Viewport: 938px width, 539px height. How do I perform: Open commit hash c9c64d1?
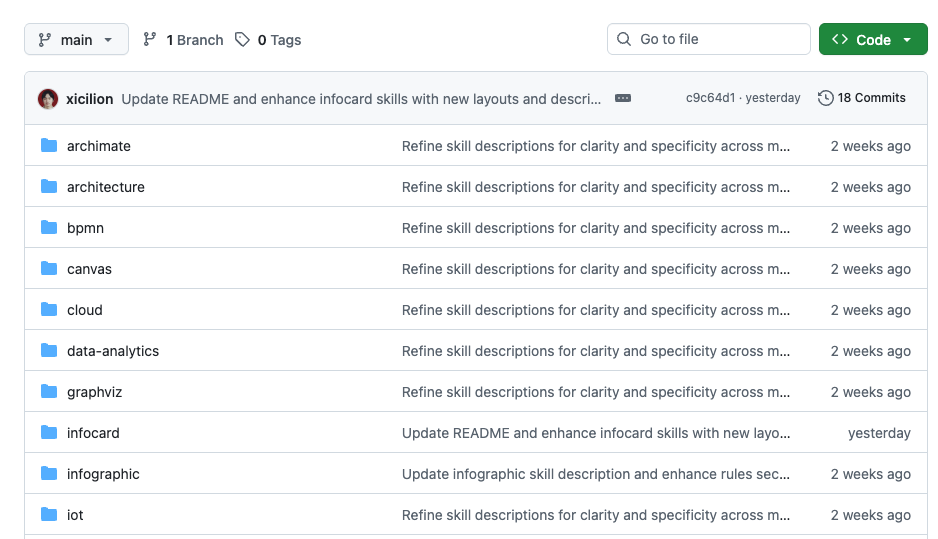coord(710,98)
